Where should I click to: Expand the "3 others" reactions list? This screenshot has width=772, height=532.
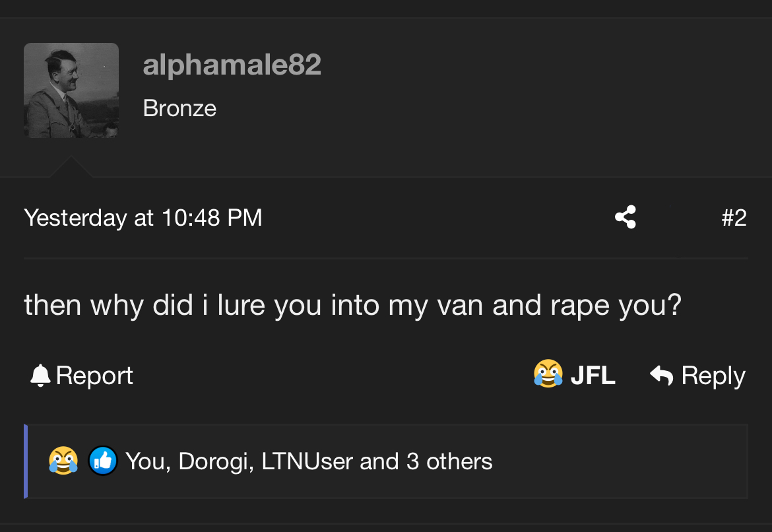click(x=449, y=461)
